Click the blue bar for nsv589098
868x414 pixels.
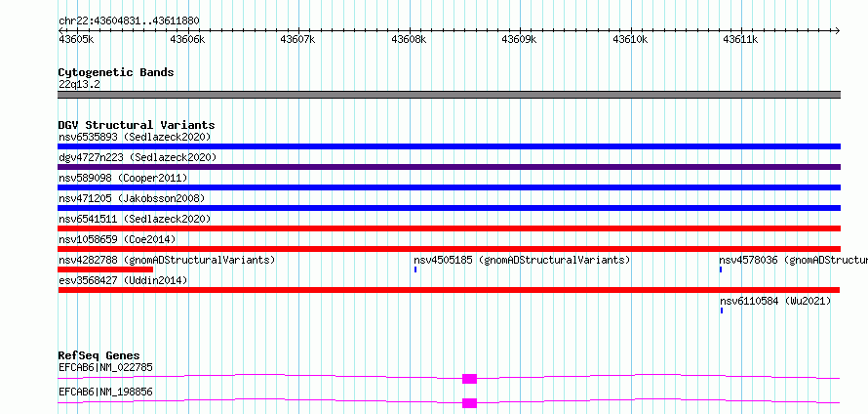tap(449, 187)
